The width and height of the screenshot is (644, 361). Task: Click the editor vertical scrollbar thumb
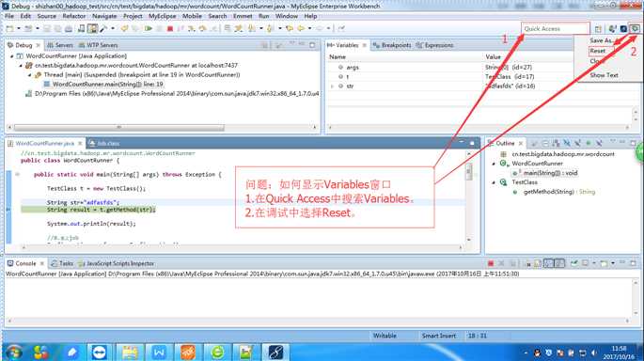coord(468,171)
